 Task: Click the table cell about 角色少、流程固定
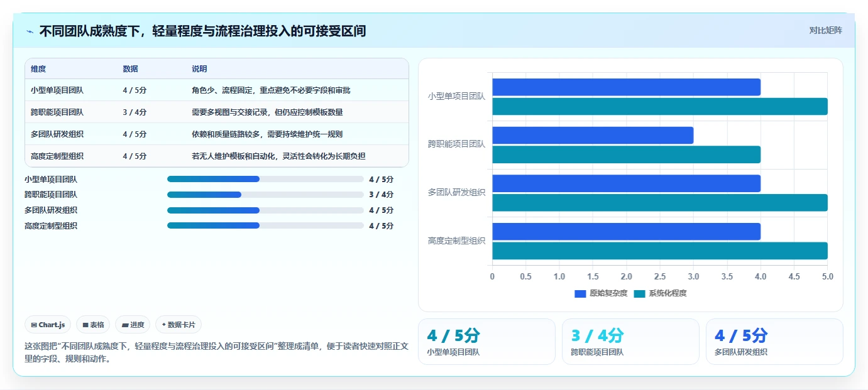[271, 90]
